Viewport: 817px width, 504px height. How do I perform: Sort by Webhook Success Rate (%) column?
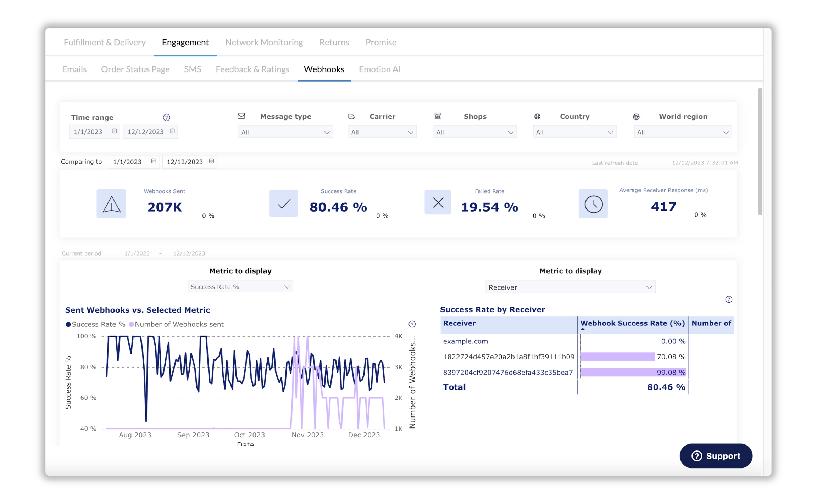[x=632, y=323]
